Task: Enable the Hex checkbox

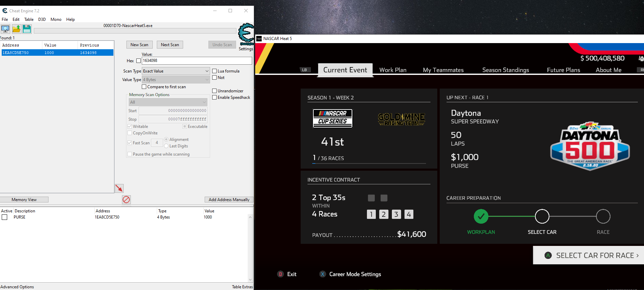Action: click(x=138, y=61)
